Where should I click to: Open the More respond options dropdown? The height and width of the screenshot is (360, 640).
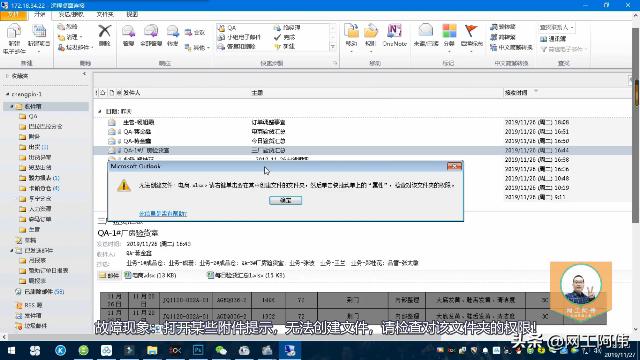[x=197, y=48]
